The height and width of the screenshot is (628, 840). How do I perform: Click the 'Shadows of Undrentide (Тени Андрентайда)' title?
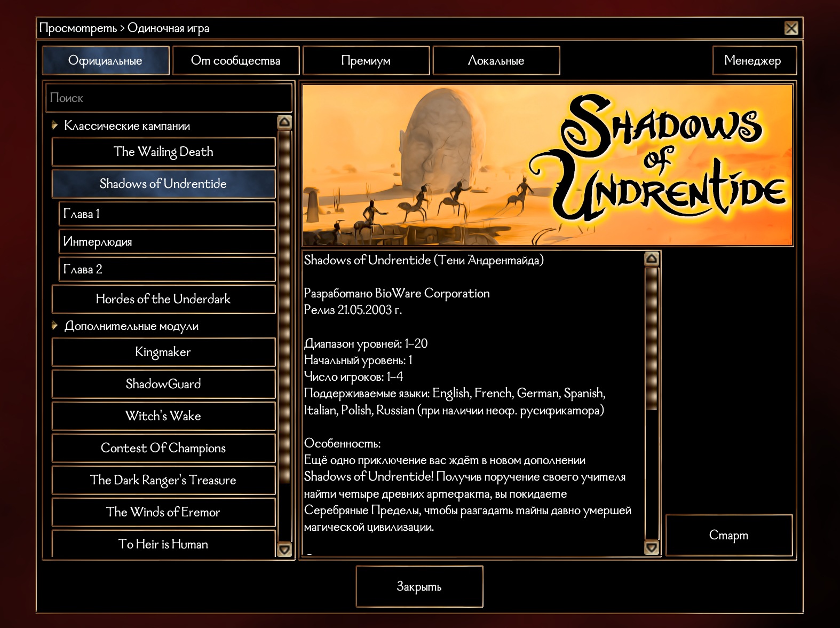pos(424,260)
